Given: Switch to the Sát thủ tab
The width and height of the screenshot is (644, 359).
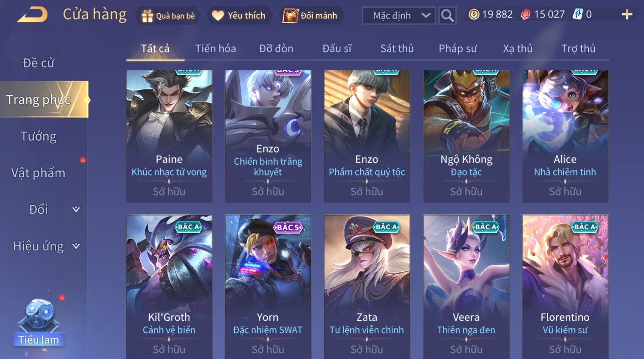Looking at the screenshot, I should [397, 48].
